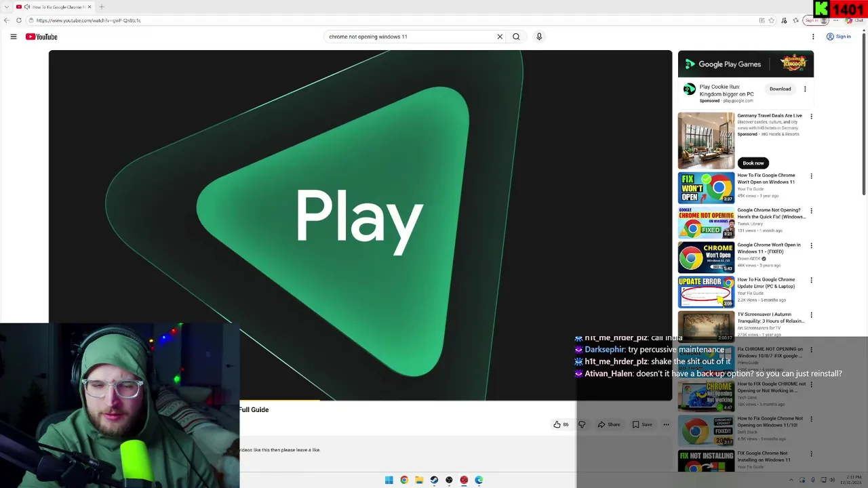Open the favorites list icon
Image resolution: width=868 pixels, height=488 pixels.
pyautogui.click(x=796, y=20)
